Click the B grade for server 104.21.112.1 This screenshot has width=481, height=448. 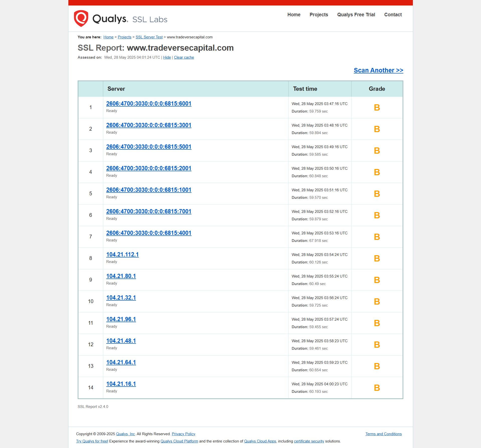click(377, 258)
